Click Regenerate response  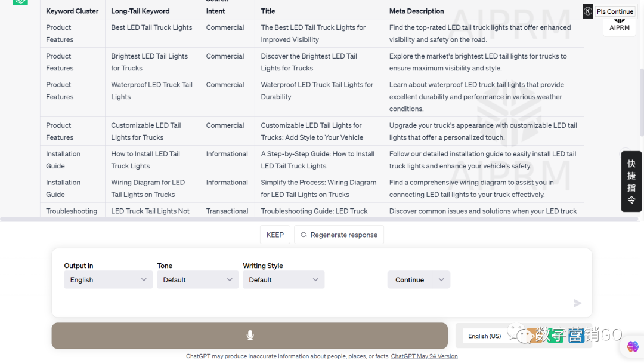pos(339,235)
